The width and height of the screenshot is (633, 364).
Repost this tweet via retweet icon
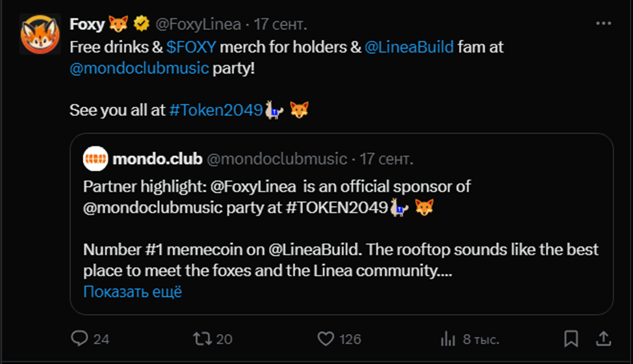pos(201,339)
